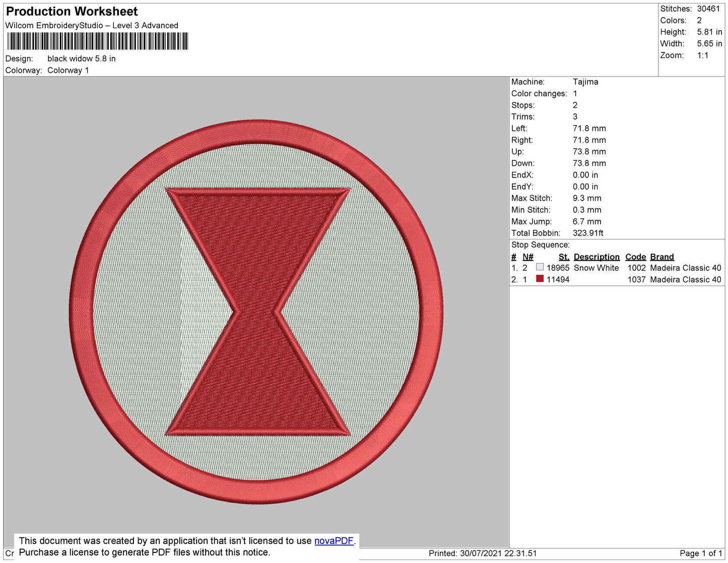The width and height of the screenshot is (728, 563).
Task: Click the Zoom value '1:1'
Action: [703, 55]
